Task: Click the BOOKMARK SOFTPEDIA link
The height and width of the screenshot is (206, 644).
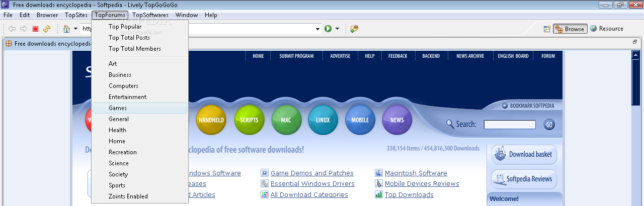Action: click(528, 106)
